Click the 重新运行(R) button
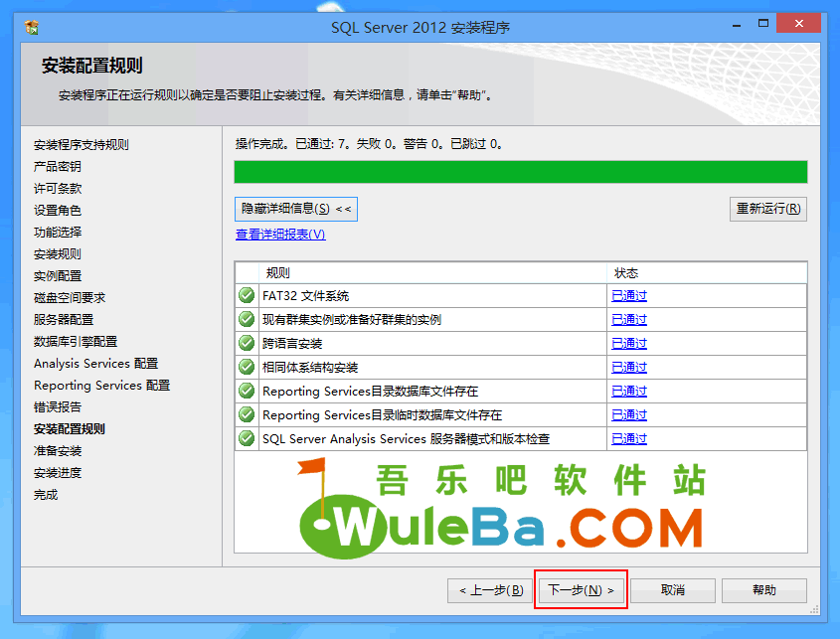The height and width of the screenshot is (639, 840). [x=767, y=209]
